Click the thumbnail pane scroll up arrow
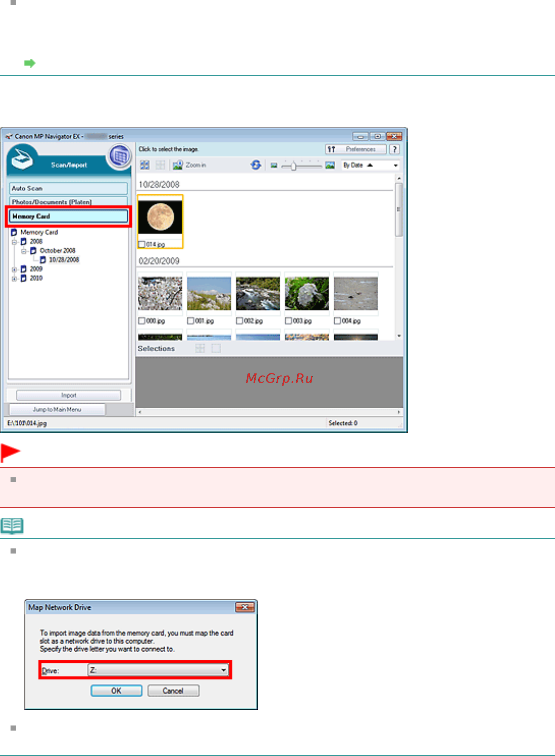This screenshot has width=555, height=756. click(x=399, y=178)
